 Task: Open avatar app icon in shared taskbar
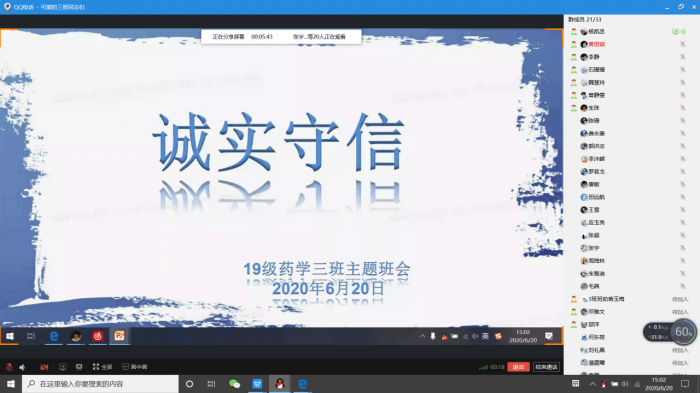75,336
